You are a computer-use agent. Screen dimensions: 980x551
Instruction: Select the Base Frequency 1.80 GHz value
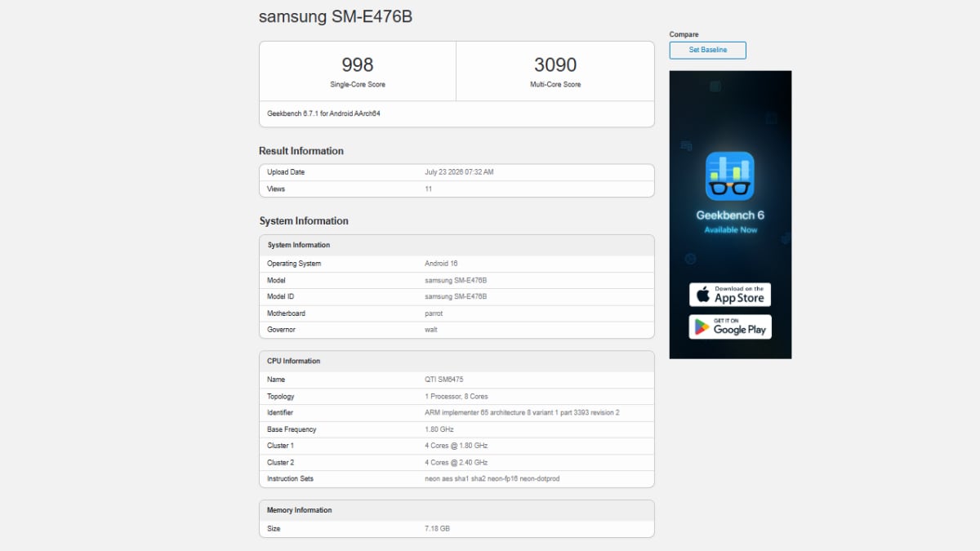point(439,429)
